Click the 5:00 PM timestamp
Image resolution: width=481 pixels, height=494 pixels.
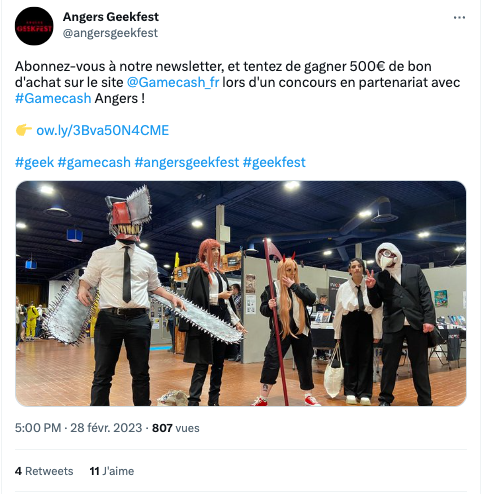[38, 428]
